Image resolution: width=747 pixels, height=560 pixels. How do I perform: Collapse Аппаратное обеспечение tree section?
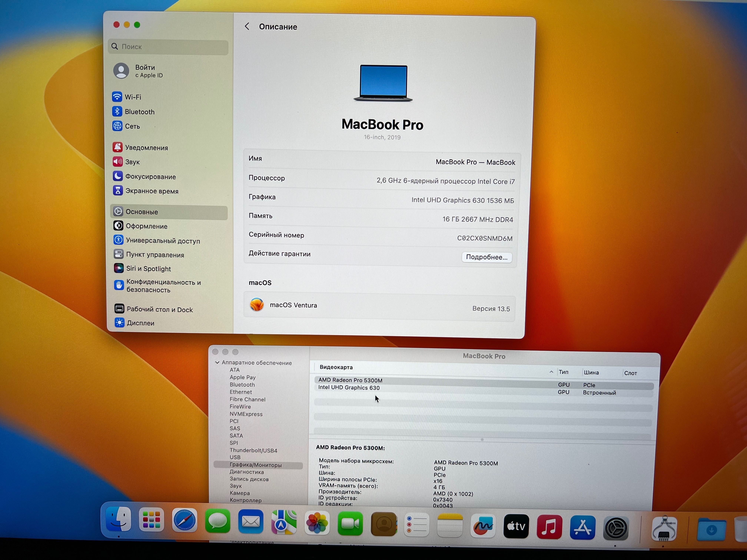point(217,363)
